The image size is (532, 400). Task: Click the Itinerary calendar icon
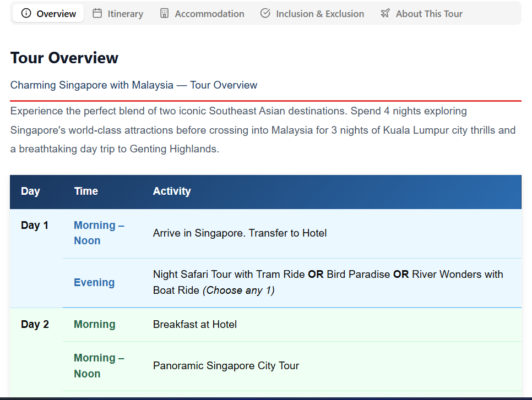pos(97,13)
